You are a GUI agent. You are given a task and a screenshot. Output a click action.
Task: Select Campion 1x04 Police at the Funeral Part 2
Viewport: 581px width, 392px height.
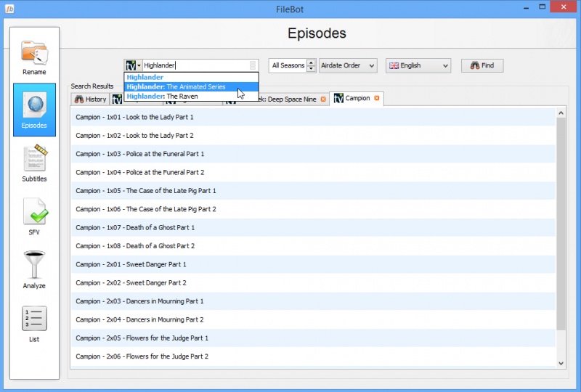tap(313, 172)
